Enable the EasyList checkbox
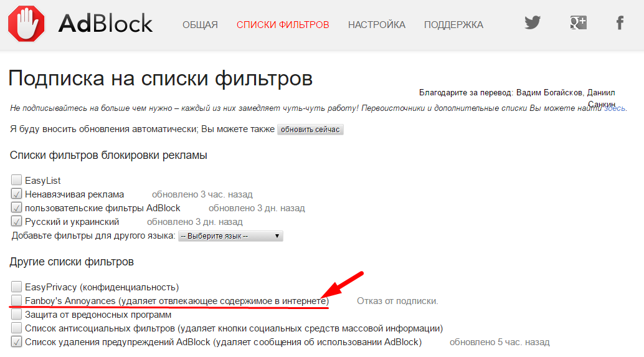This screenshot has height=357, width=644. pos(16,180)
